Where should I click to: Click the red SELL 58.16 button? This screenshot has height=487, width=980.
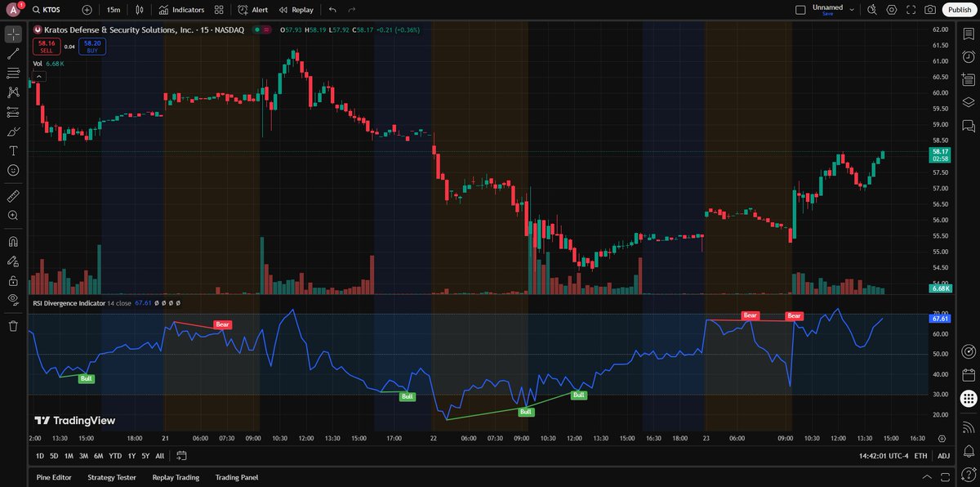47,47
